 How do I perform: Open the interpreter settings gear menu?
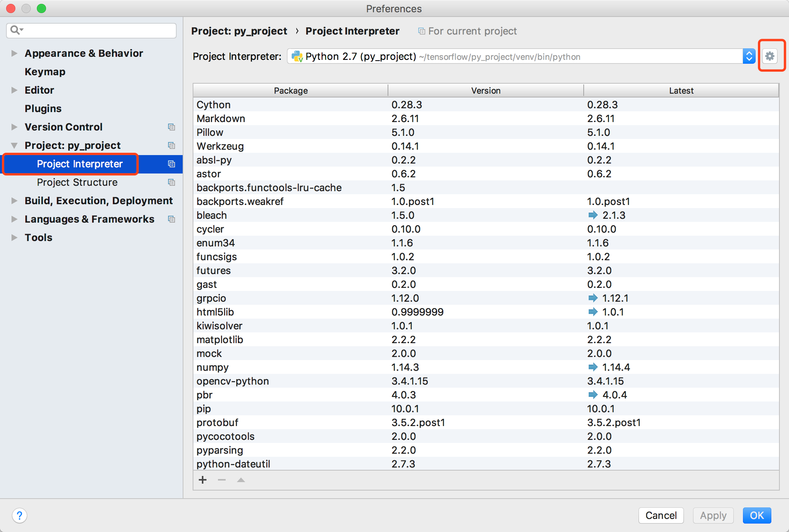tap(769, 56)
